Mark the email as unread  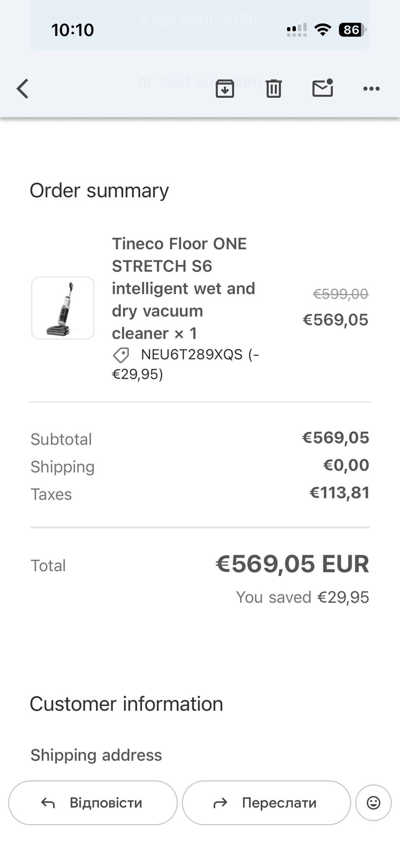(x=323, y=88)
